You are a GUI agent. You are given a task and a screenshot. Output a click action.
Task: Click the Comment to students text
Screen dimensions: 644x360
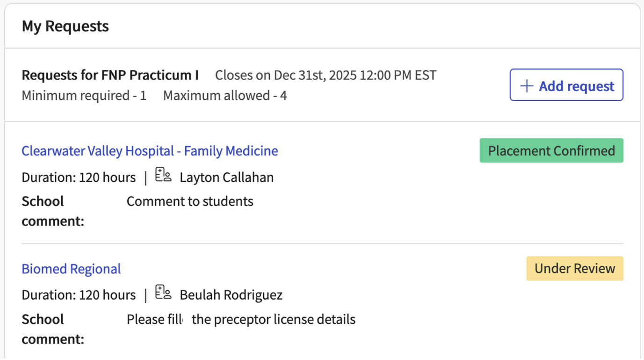coord(190,201)
